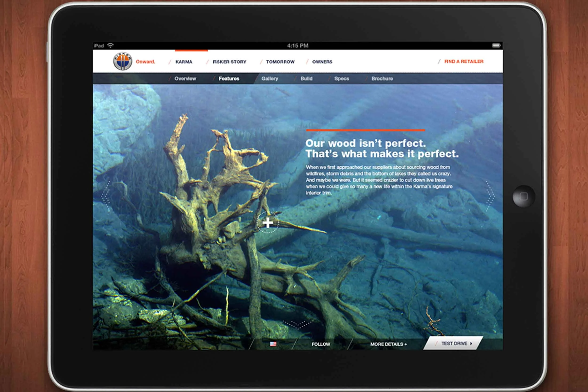Go to the TOMORROW section
Screen dimensions: 588x392
coord(280,62)
